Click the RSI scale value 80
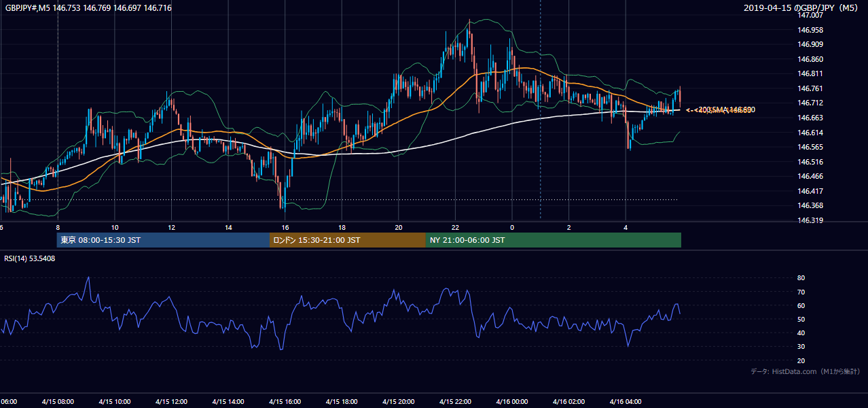This screenshot has width=868, height=408. pos(801,278)
